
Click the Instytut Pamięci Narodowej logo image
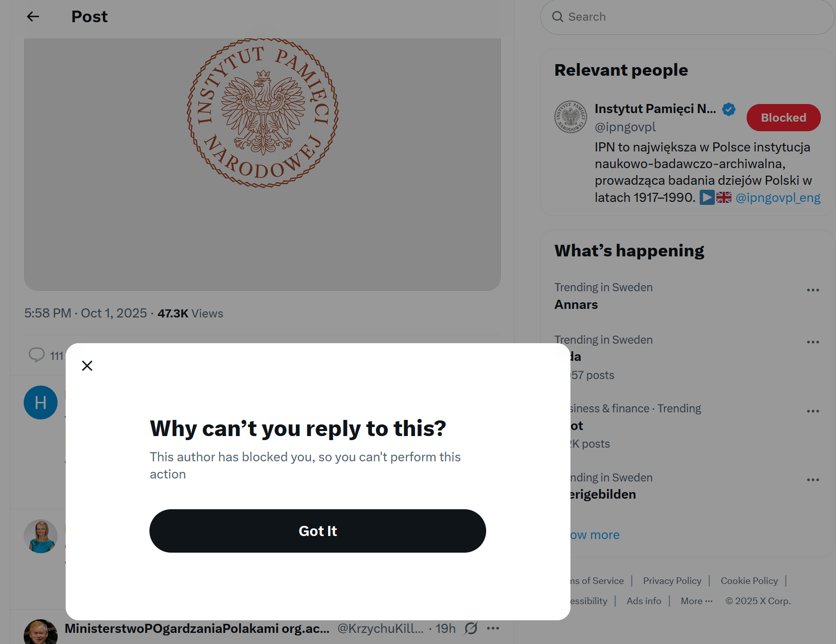tap(263, 114)
